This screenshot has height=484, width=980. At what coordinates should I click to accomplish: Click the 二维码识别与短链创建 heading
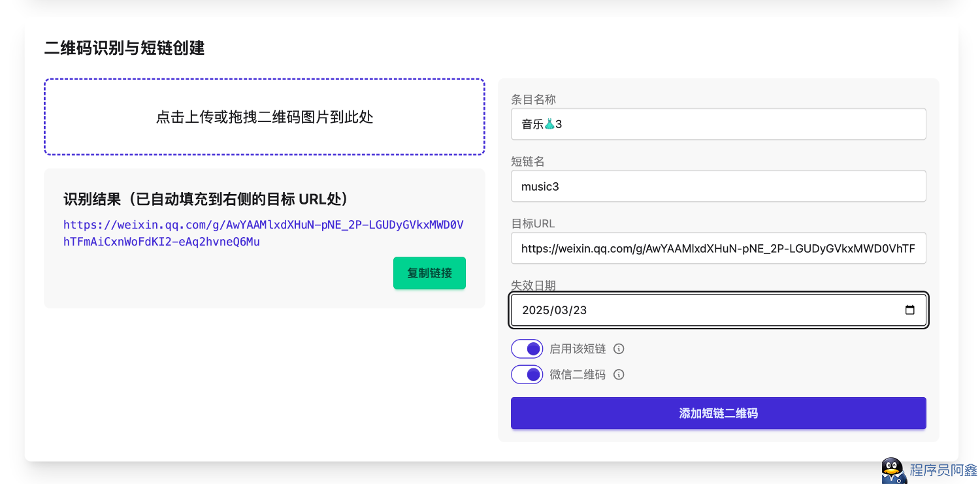point(124,48)
